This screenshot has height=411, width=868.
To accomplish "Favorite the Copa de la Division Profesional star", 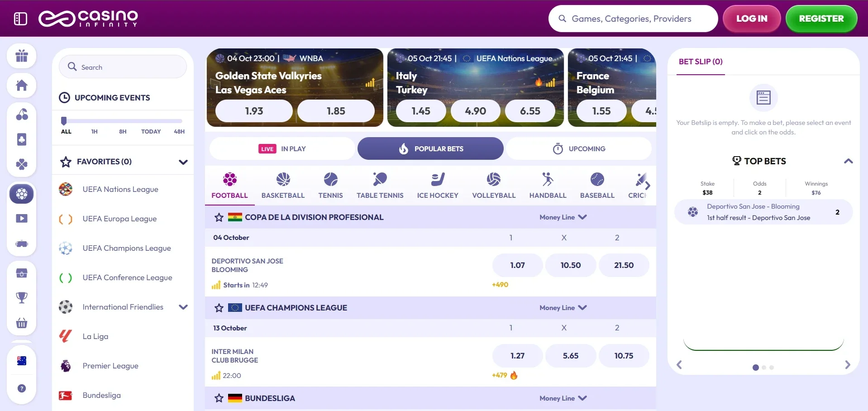I will 219,217.
